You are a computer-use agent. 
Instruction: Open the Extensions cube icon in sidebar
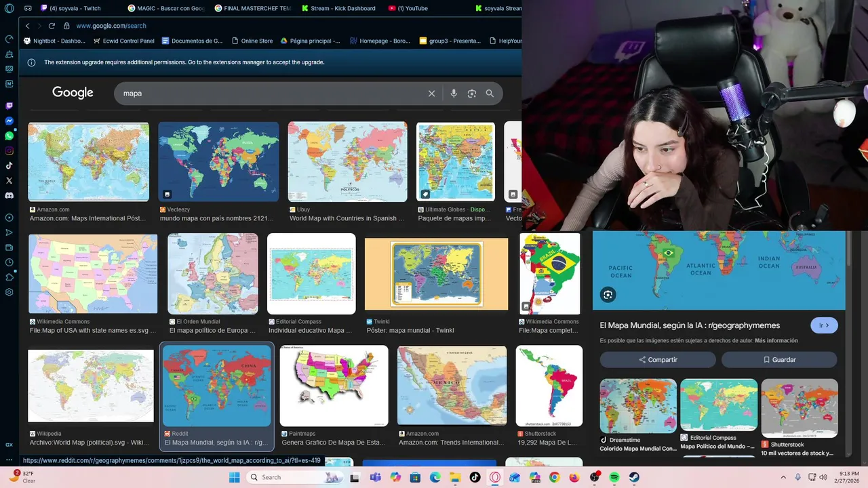pos(9,277)
